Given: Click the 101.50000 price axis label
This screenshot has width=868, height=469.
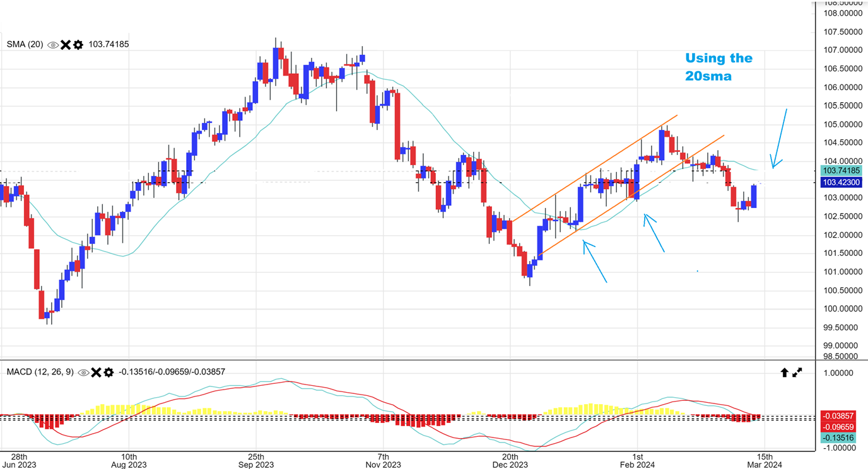Looking at the screenshot, I should point(844,253).
